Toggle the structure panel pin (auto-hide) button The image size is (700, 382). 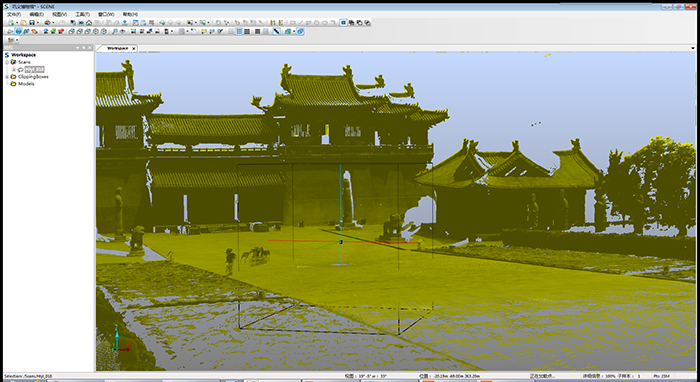[83, 48]
